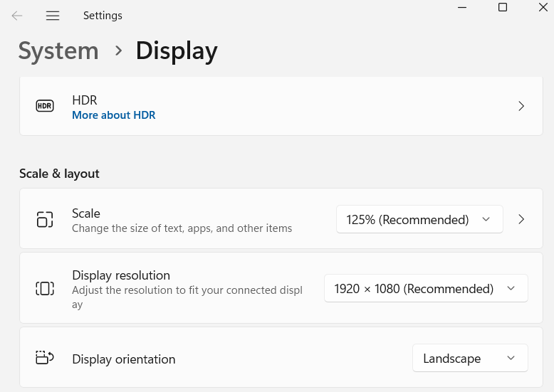Minimize the Settings window
This screenshot has height=392, width=554.
coord(461,7)
